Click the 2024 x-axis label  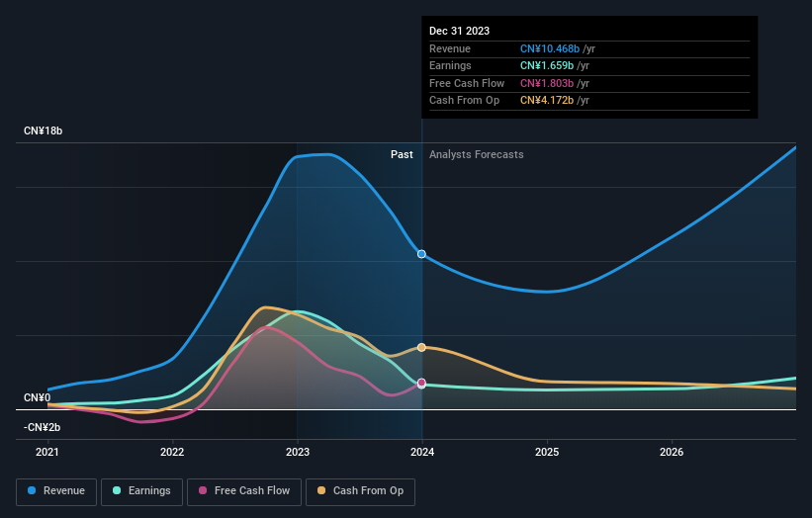coord(422,453)
